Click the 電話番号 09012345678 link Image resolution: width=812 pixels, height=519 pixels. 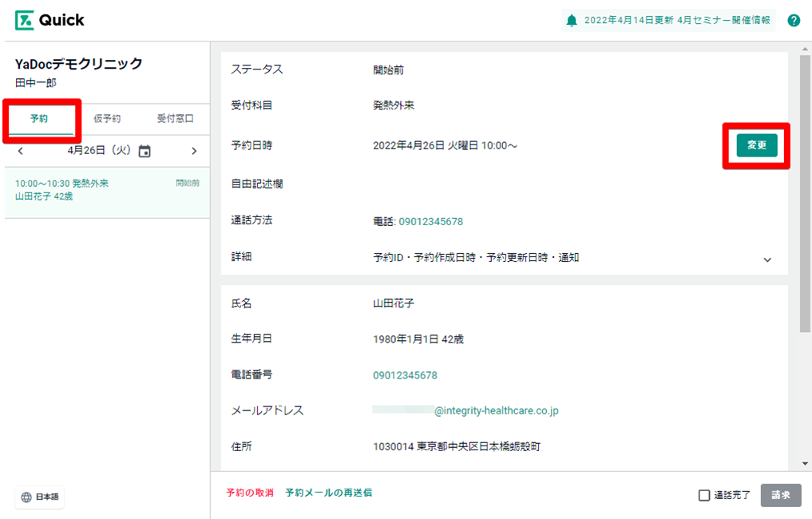405,375
